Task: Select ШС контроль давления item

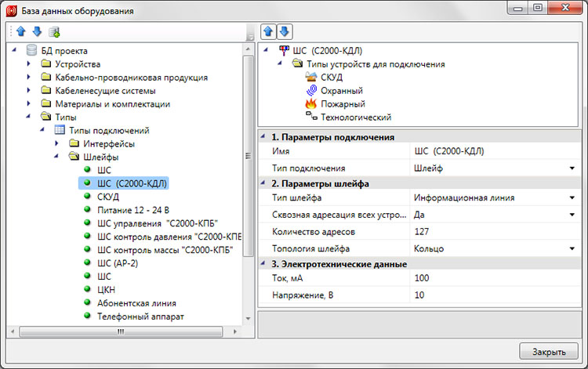Action: (169, 237)
